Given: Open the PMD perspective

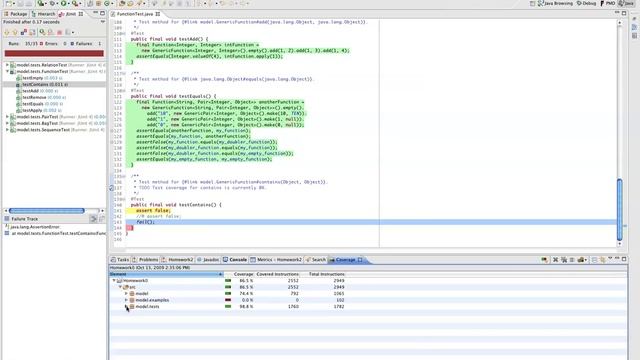Looking at the screenshot, I should (x=608, y=3).
